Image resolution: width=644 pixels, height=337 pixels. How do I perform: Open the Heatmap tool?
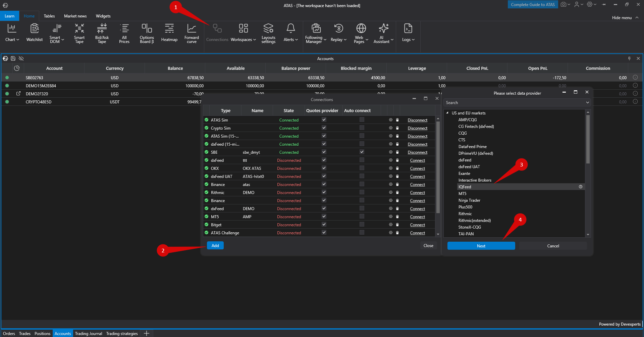click(x=169, y=33)
